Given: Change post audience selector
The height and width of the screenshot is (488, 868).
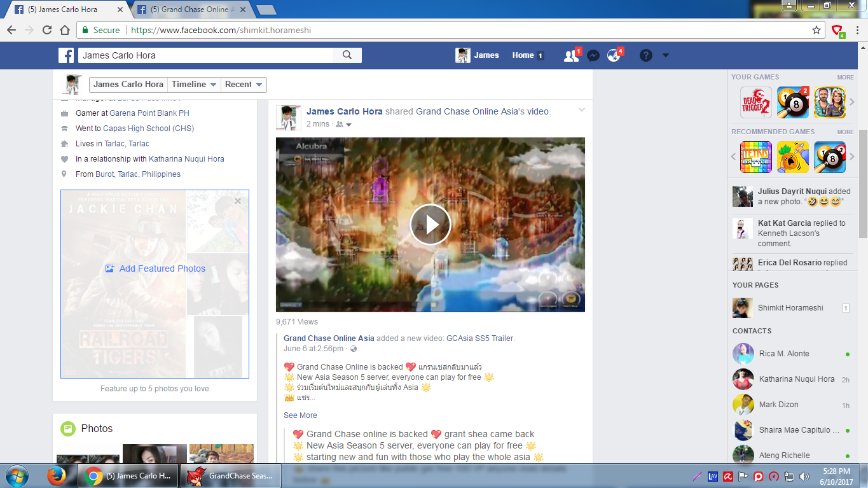Looking at the screenshot, I should (344, 124).
